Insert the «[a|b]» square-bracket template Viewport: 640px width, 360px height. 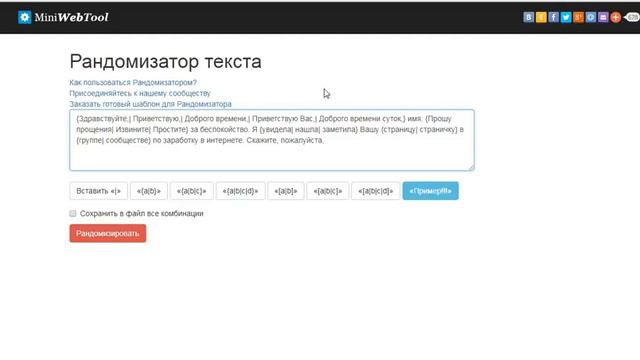point(286,191)
